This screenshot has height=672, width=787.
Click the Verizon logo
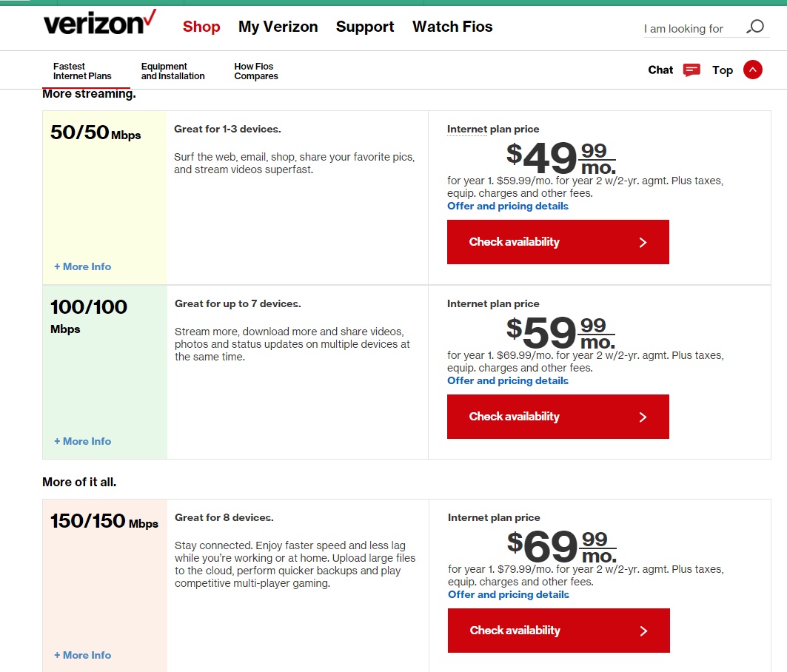point(100,23)
